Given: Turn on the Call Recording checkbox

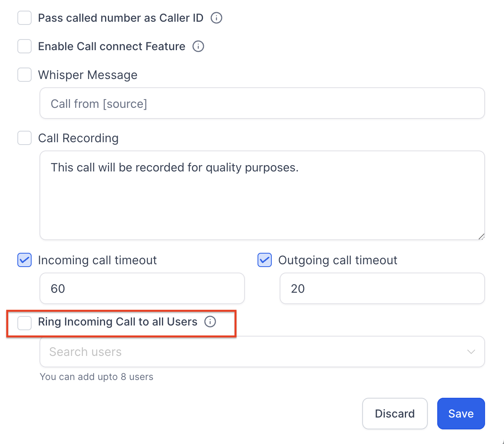Looking at the screenshot, I should tap(24, 138).
